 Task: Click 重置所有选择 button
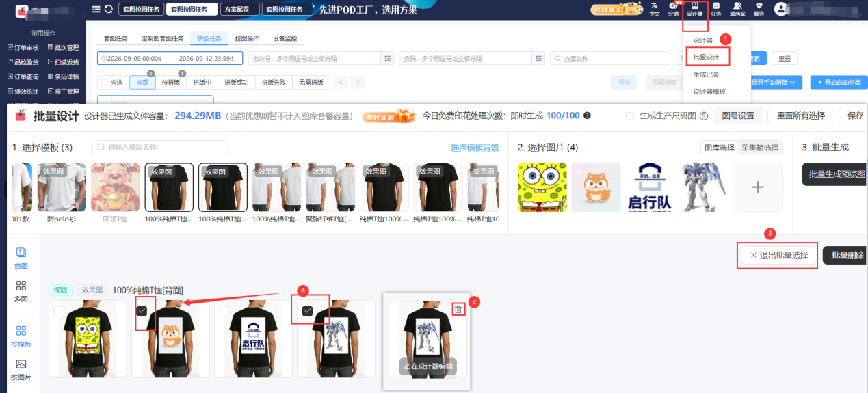(x=800, y=116)
